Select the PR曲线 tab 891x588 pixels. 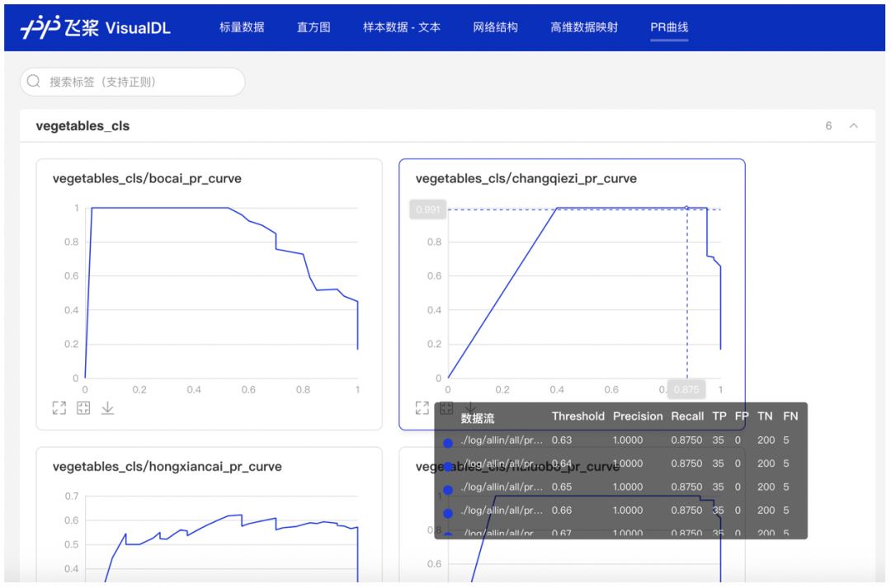click(669, 27)
